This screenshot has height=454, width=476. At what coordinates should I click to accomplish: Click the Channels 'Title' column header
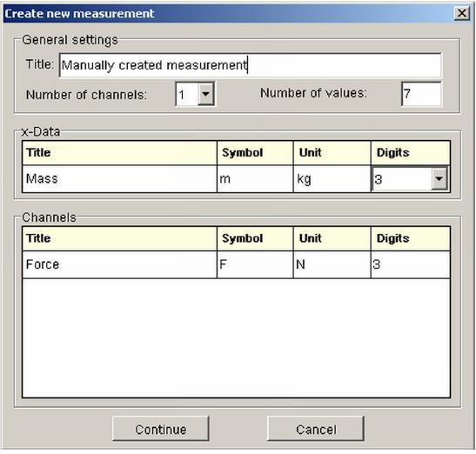point(119,238)
